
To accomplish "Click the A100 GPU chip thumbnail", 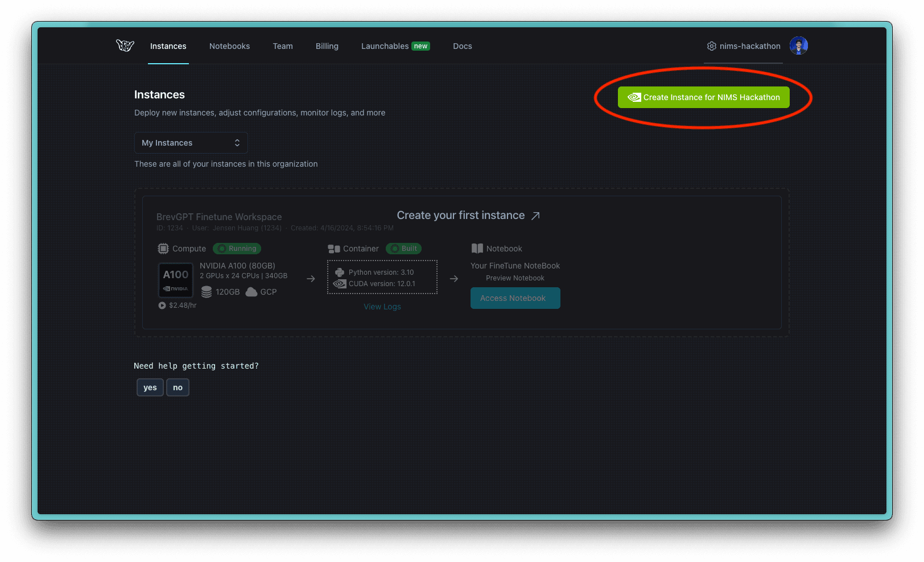I will tap(176, 280).
